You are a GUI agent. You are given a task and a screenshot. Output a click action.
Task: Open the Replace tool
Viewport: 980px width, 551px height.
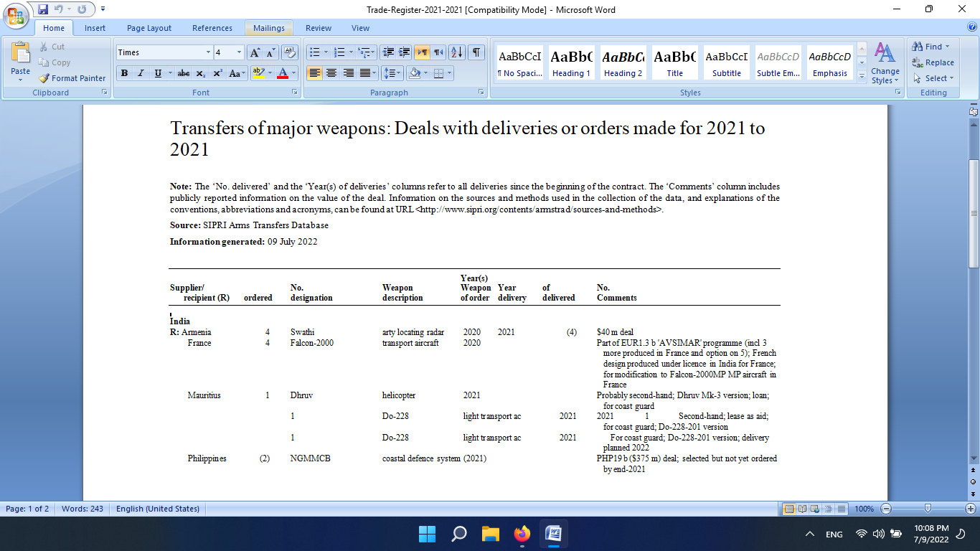[933, 62]
